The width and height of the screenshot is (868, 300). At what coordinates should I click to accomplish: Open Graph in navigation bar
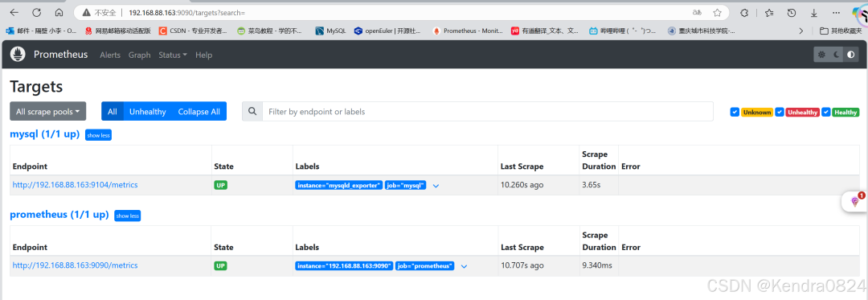pyautogui.click(x=140, y=55)
